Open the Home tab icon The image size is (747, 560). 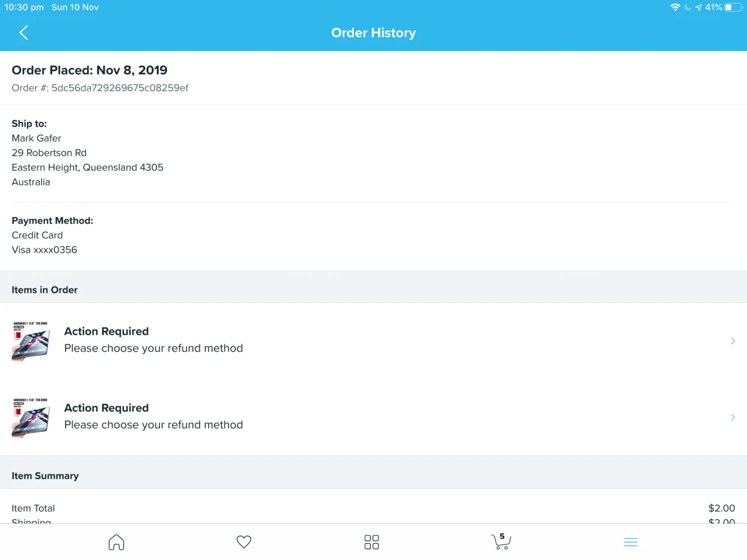click(x=116, y=542)
